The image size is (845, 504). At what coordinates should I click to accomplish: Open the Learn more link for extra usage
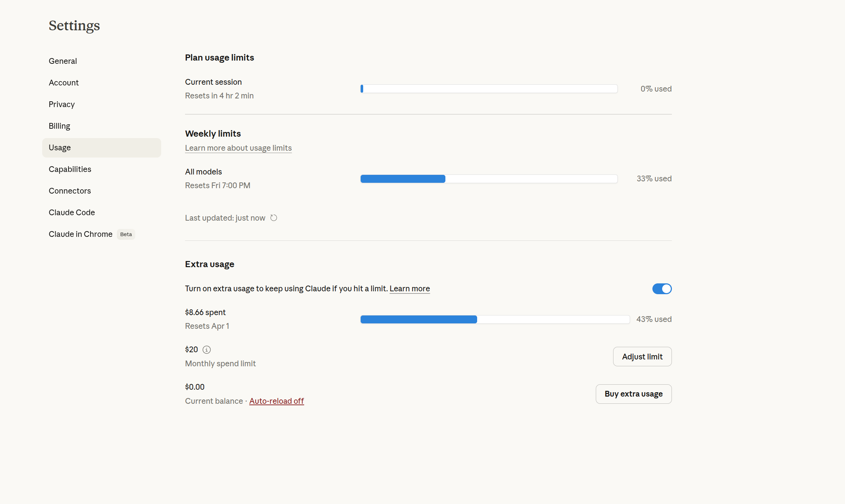pyautogui.click(x=409, y=288)
